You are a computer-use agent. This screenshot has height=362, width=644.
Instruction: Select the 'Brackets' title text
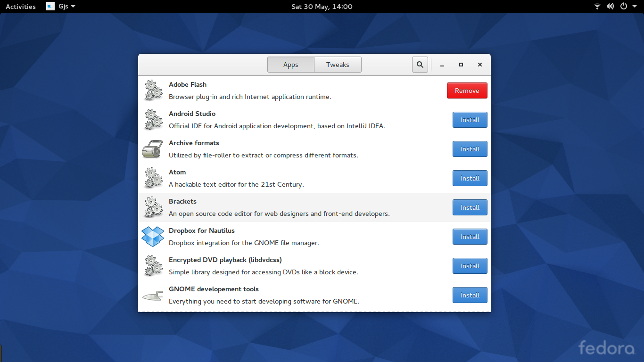click(182, 201)
